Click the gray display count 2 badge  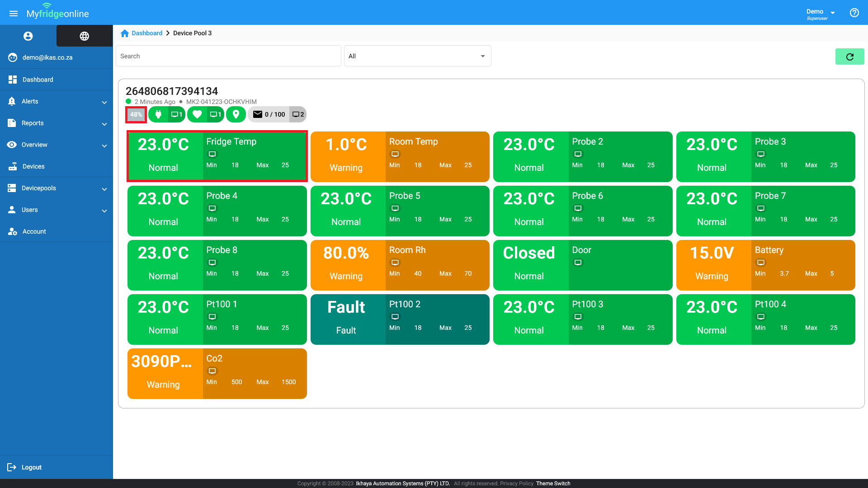pos(298,114)
